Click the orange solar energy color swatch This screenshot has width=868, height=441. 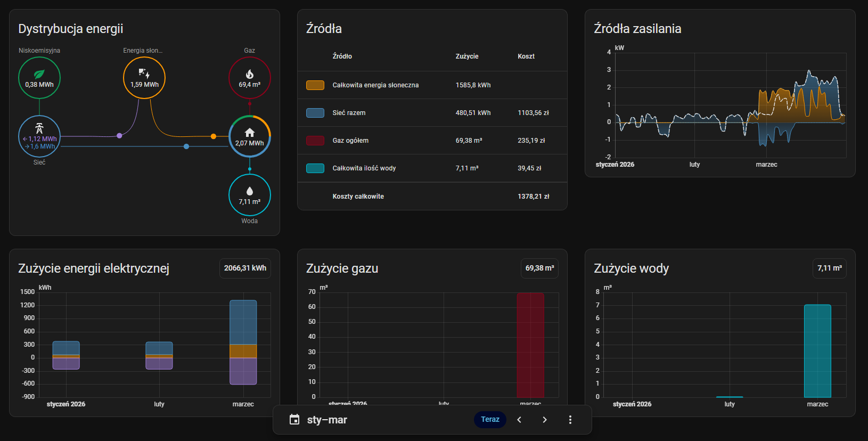(315, 85)
